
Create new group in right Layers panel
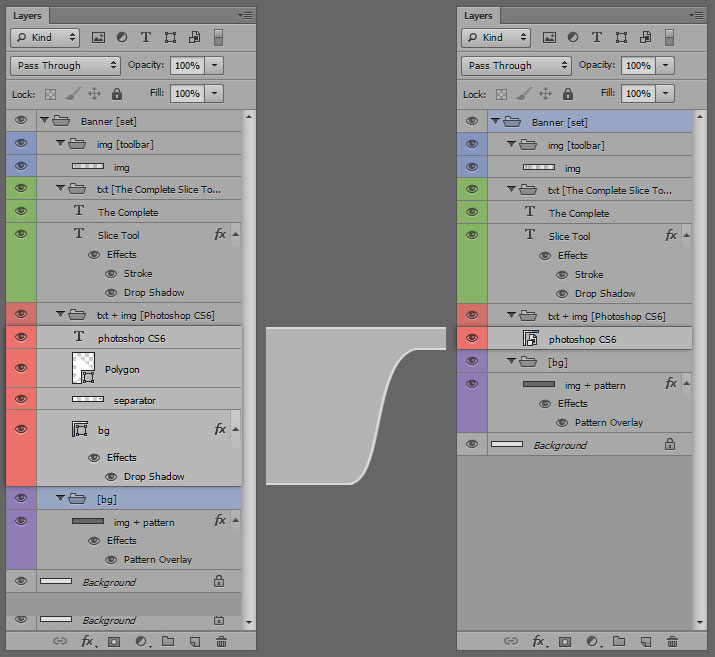pos(619,641)
